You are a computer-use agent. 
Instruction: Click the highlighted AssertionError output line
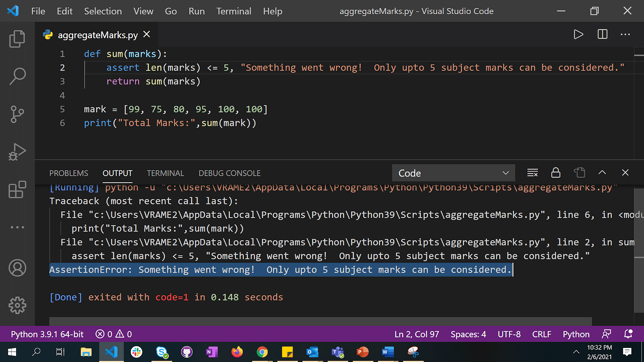(281, 269)
